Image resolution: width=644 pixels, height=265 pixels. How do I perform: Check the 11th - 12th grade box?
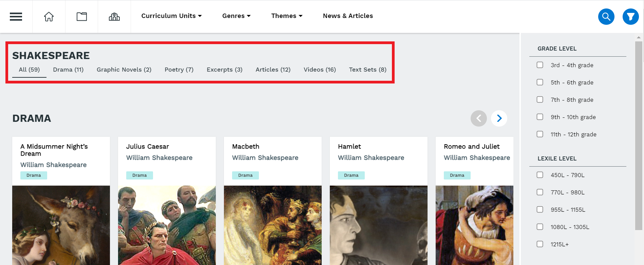(x=540, y=134)
